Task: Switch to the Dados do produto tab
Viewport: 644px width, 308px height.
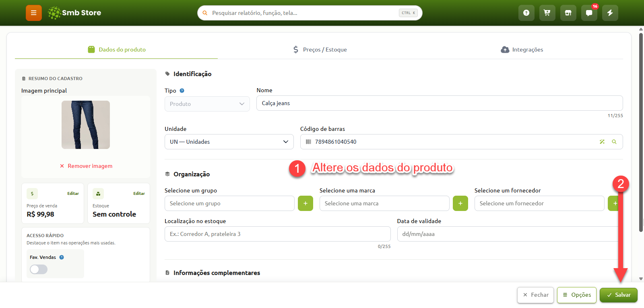Action: point(117,50)
